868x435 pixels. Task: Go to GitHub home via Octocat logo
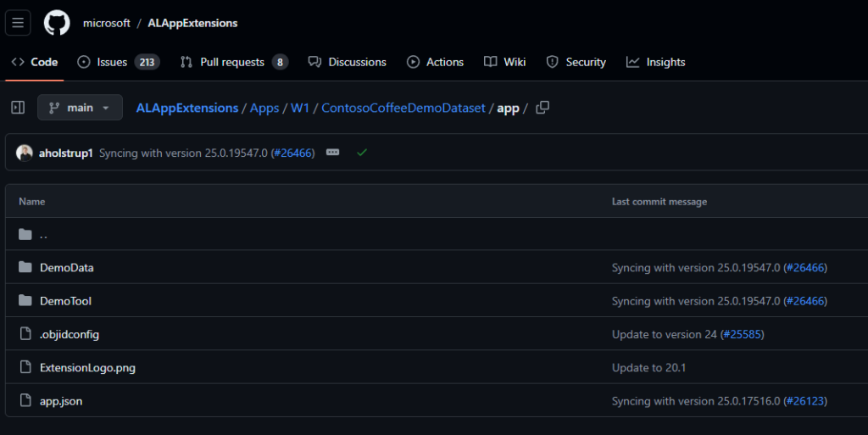tap(57, 23)
